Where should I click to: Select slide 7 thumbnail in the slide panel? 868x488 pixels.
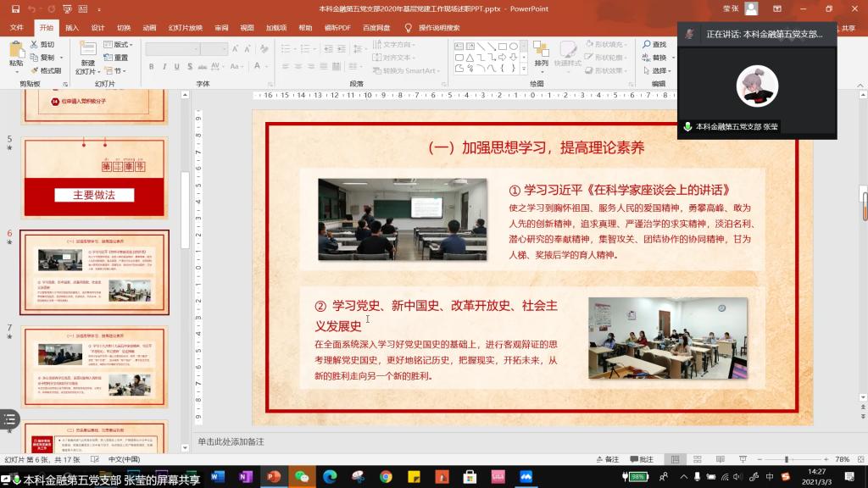(x=95, y=367)
